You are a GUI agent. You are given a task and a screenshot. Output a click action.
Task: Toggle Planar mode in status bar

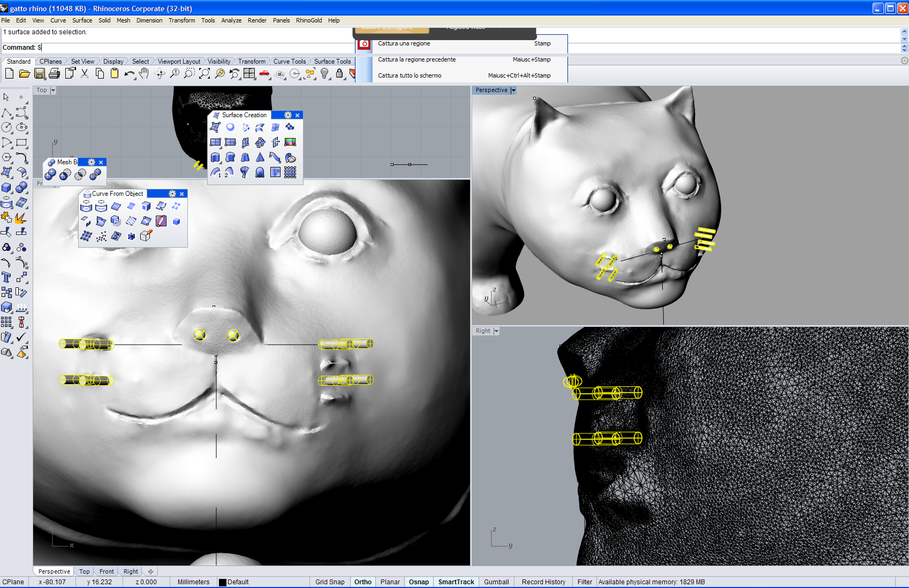(x=390, y=582)
